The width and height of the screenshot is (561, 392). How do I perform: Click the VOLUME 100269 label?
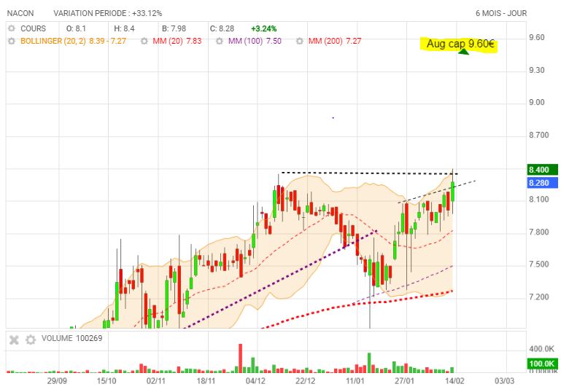click(72, 338)
